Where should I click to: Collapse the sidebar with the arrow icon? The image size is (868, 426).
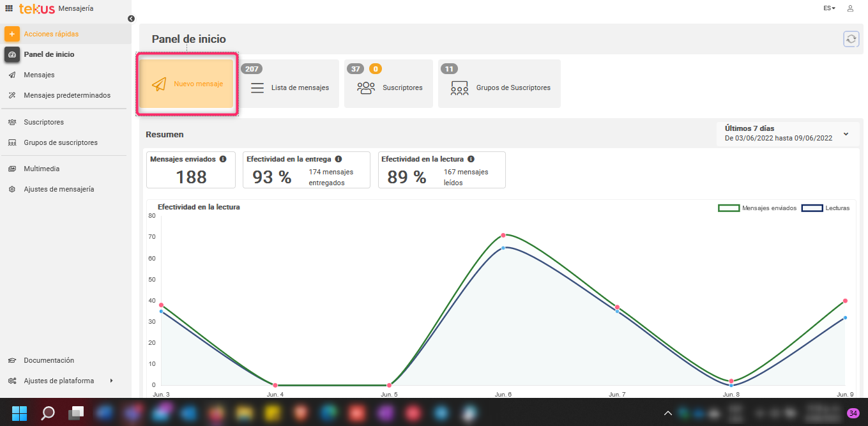tap(131, 19)
